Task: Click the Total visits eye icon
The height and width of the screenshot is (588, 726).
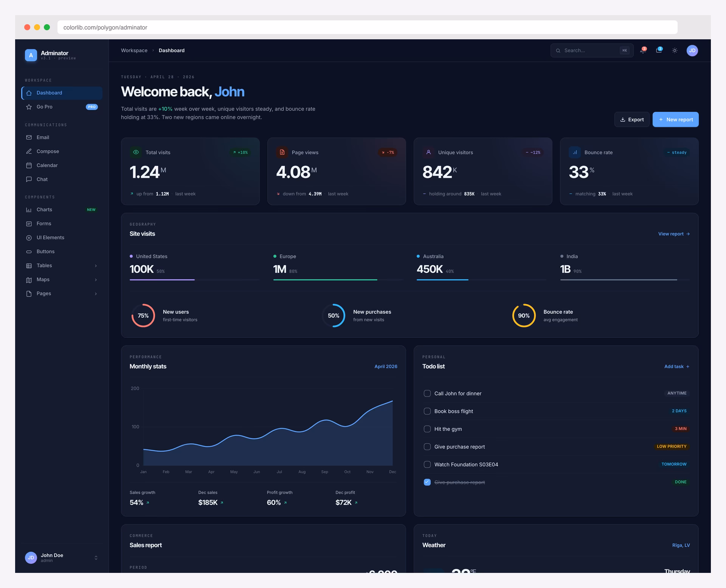Action: click(x=136, y=152)
